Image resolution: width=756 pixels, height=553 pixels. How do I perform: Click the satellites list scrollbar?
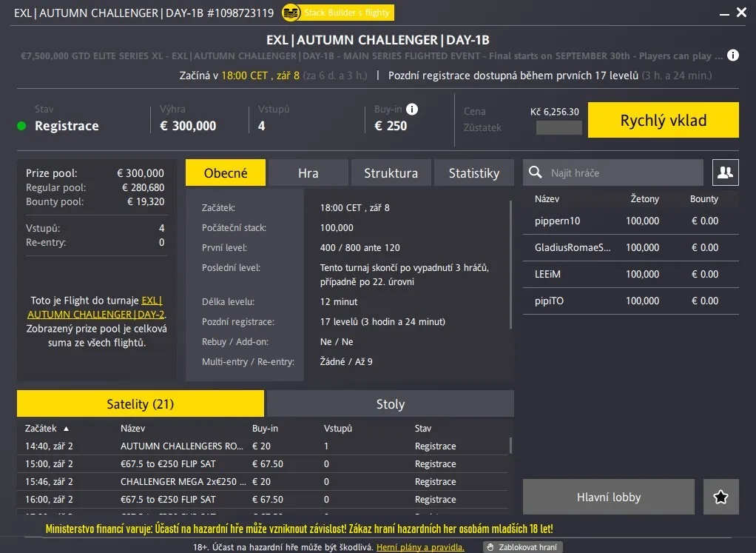(510, 446)
